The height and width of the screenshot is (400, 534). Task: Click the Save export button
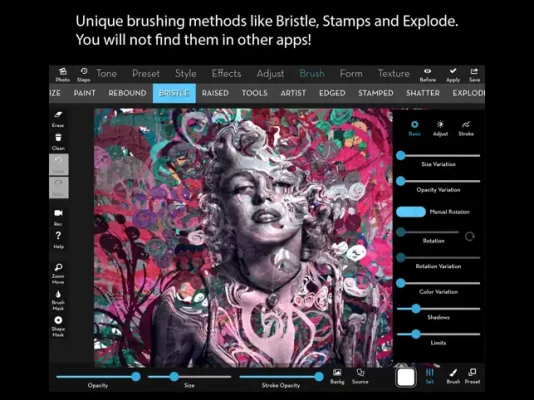click(x=474, y=75)
